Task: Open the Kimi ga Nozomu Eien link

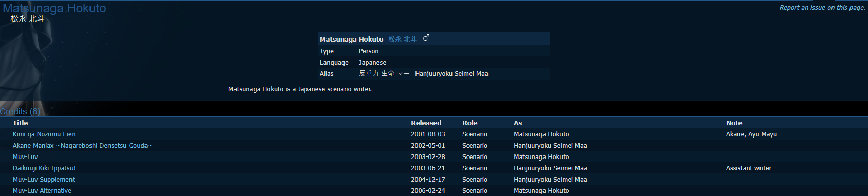Action: [x=44, y=134]
